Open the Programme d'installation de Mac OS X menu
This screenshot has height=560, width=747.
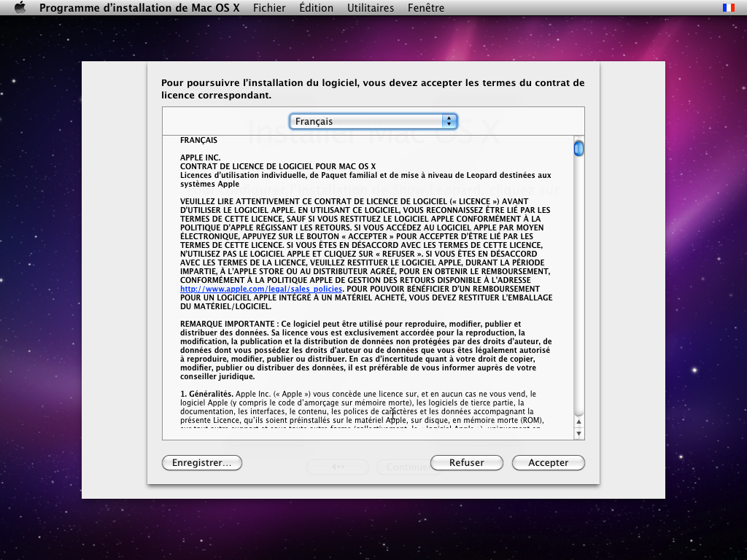pyautogui.click(x=139, y=7)
